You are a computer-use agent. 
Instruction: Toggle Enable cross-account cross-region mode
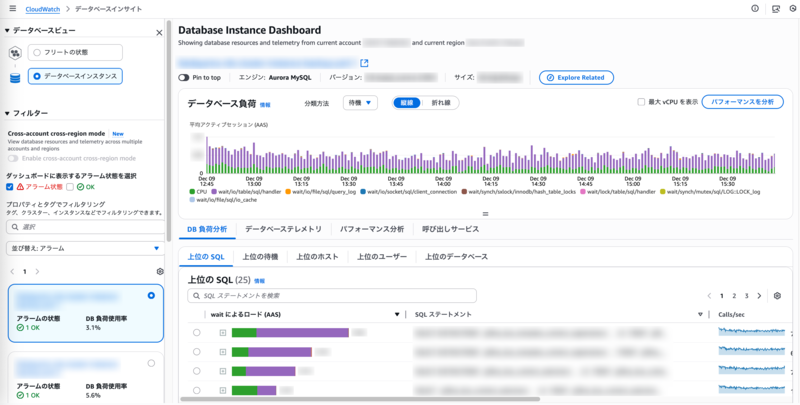(13, 159)
